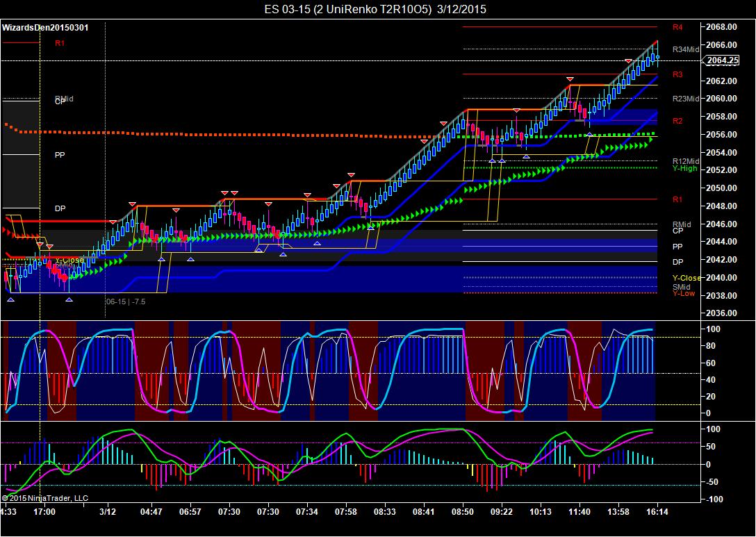Select 2066.00 on the price scale
756x537 pixels.
pyautogui.click(x=721, y=45)
